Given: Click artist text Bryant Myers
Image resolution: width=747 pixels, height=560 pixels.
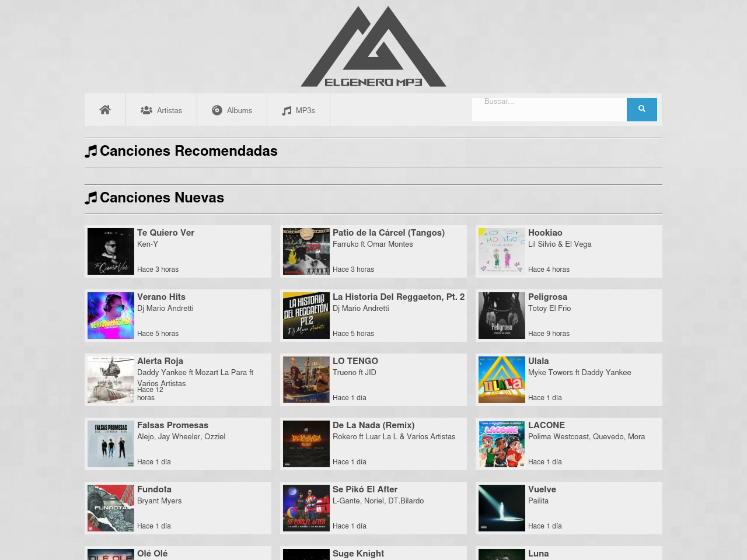Looking at the screenshot, I should (159, 501).
